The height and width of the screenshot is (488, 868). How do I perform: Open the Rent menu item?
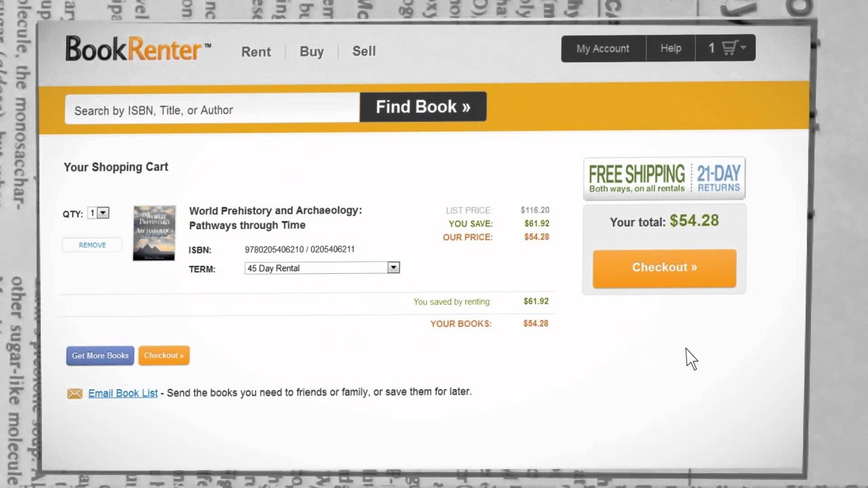(x=256, y=52)
